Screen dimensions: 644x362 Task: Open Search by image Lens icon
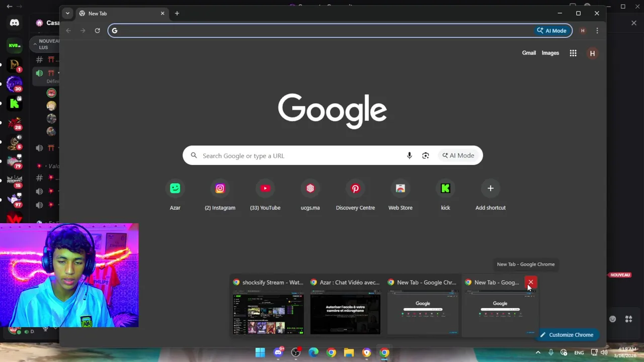pos(426,156)
